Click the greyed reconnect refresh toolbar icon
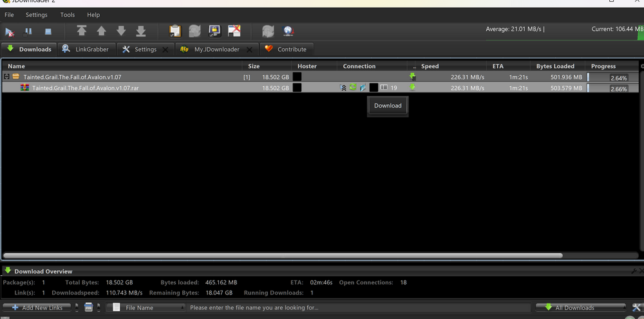This screenshot has width=644, height=319. (268, 31)
